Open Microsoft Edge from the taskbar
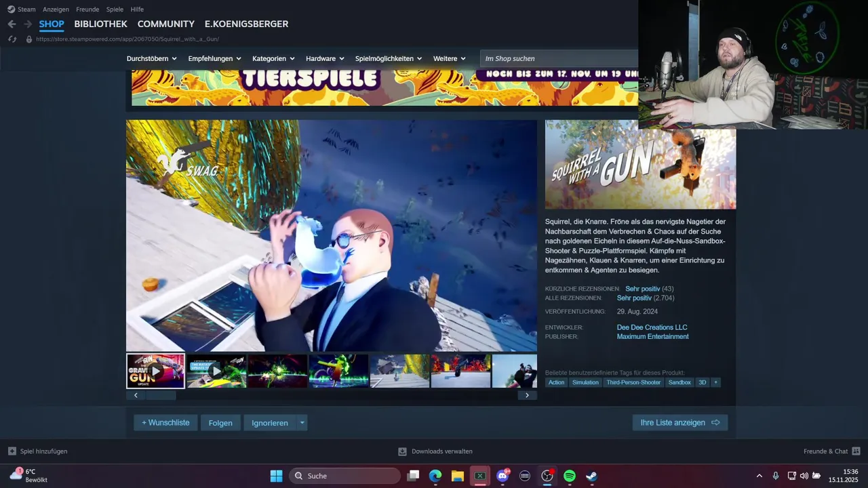 pyautogui.click(x=435, y=476)
